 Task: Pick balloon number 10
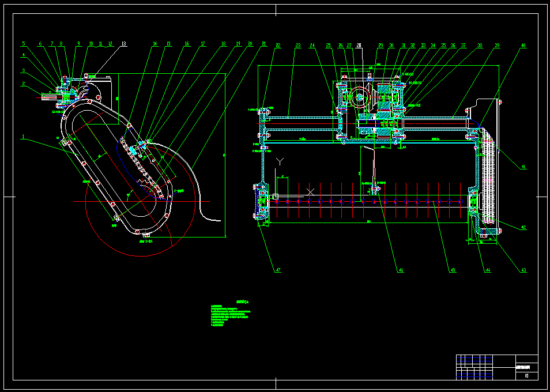pyautogui.click(x=91, y=44)
